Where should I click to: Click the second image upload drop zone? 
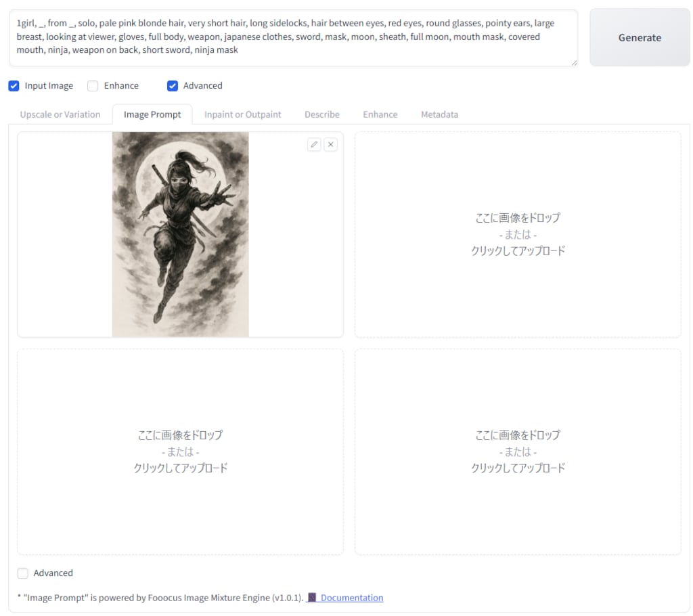tap(518, 234)
